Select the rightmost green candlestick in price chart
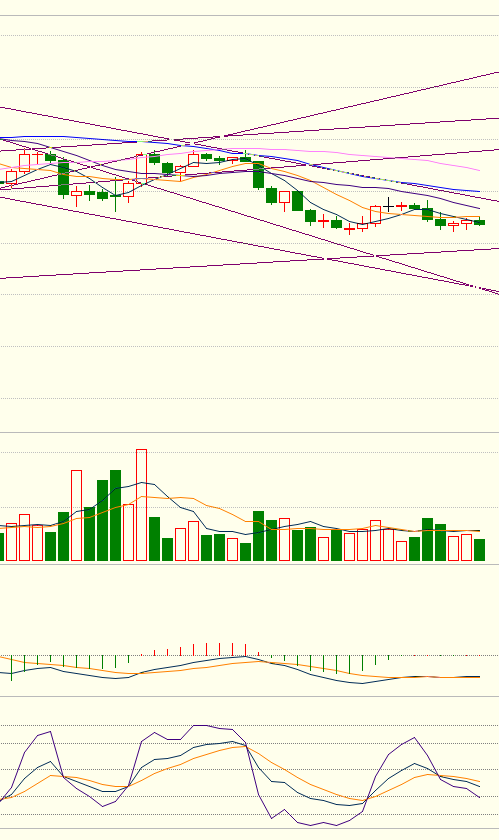The width and height of the screenshot is (499, 840). coord(480,222)
